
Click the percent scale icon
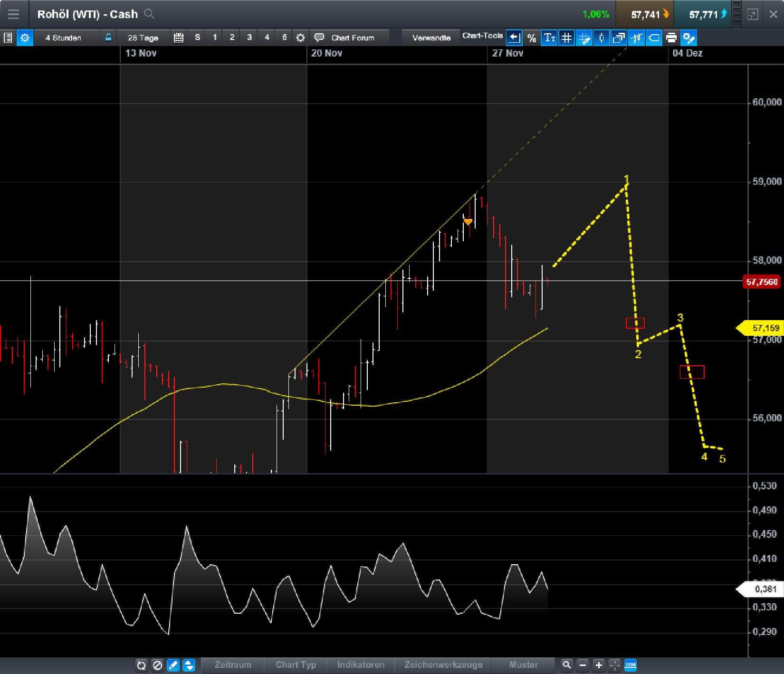tap(532, 38)
